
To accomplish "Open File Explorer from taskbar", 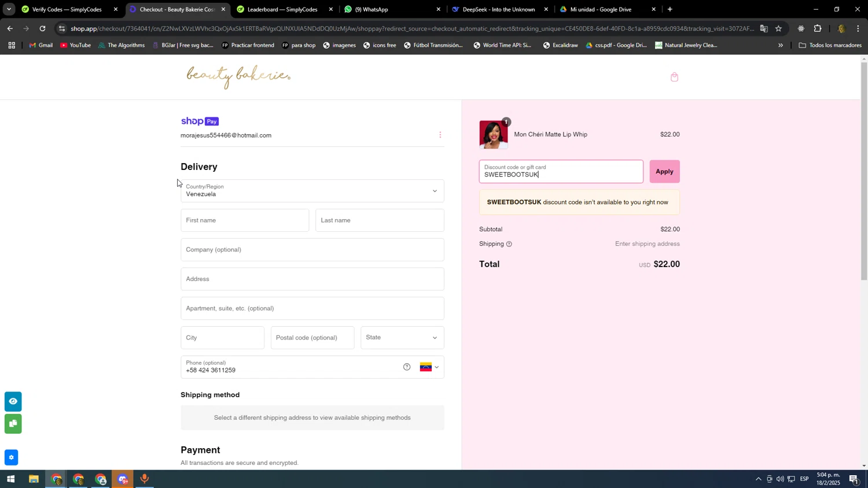I will click(x=34, y=479).
